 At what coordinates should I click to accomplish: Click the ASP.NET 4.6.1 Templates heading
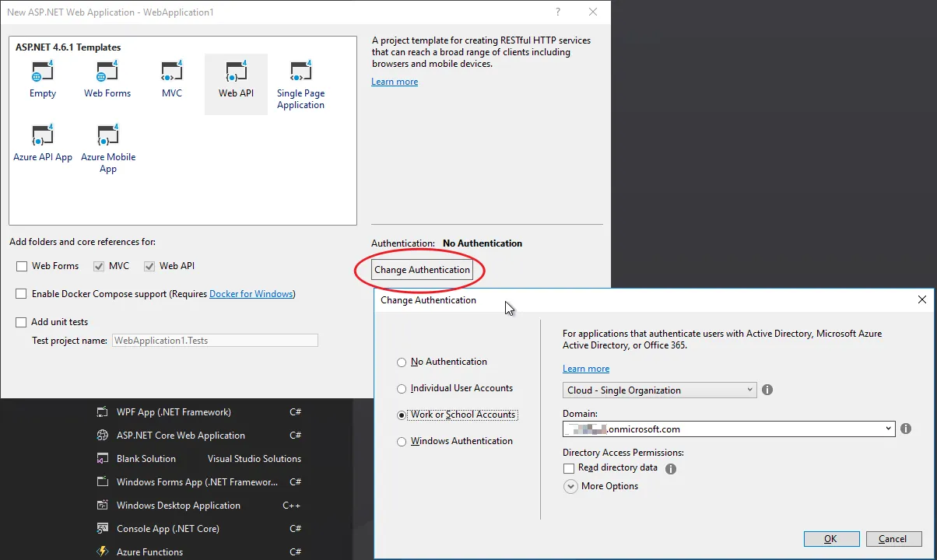(68, 47)
